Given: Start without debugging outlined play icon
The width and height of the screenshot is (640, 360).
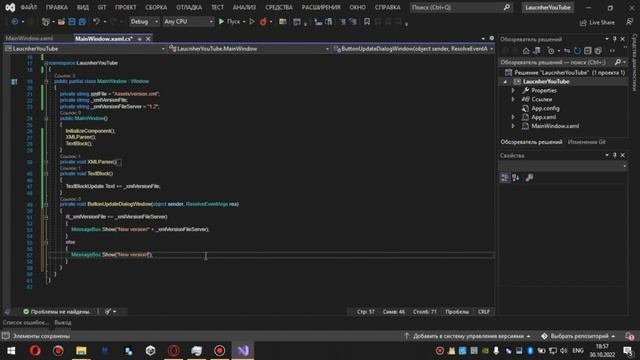Looking at the screenshot, I should pyautogui.click(x=252, y=22).
